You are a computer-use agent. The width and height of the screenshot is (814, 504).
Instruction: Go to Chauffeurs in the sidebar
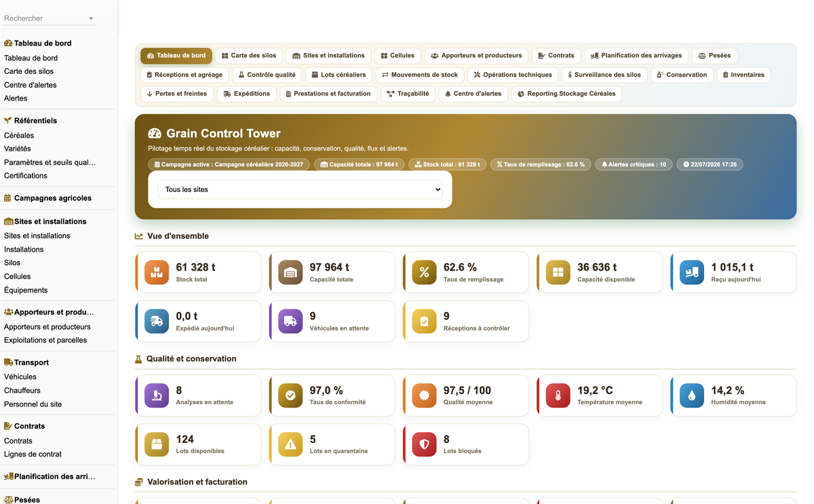pos(22,390)
